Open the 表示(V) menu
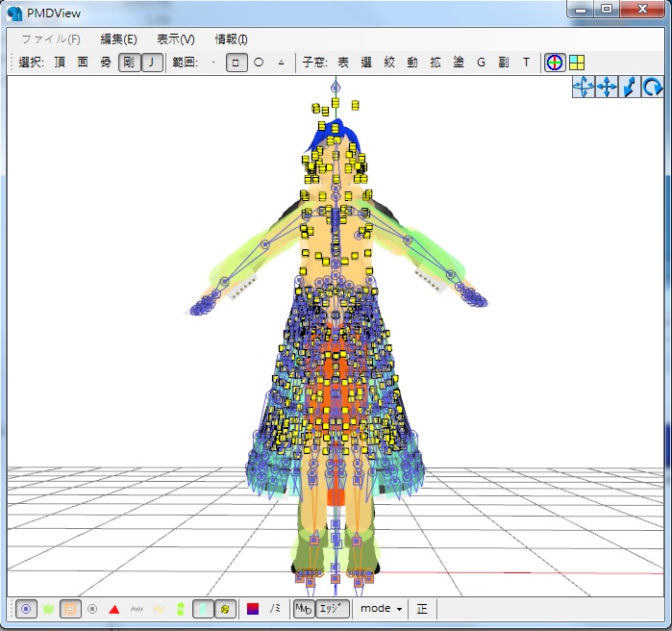 pyautogui.click(x=175, y=39)
